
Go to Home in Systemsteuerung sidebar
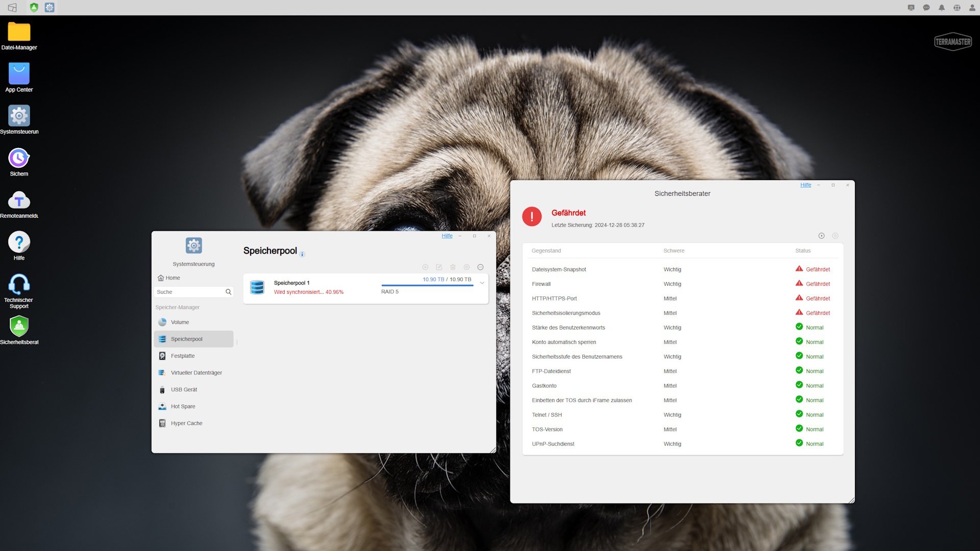pos(169,278)
